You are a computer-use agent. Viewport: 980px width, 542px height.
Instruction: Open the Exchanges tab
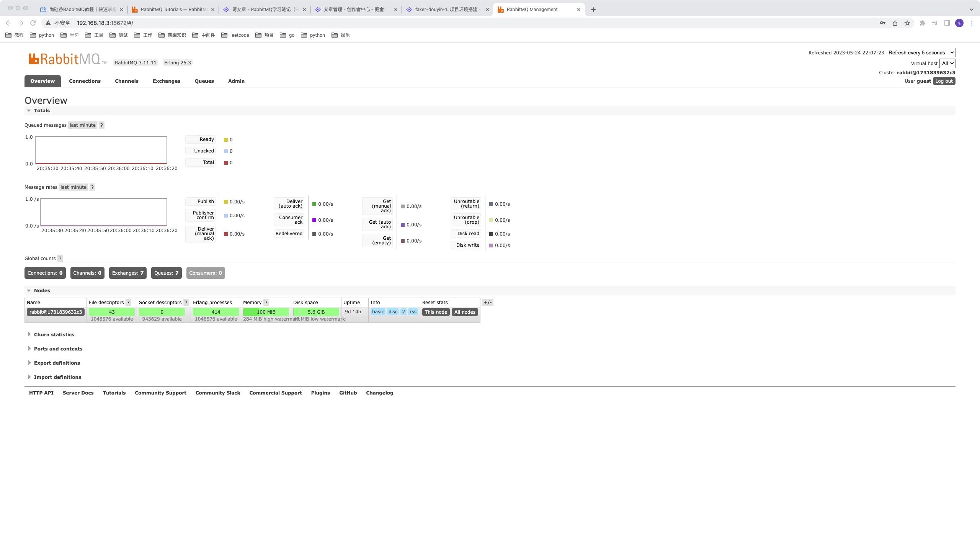point(166,81)
